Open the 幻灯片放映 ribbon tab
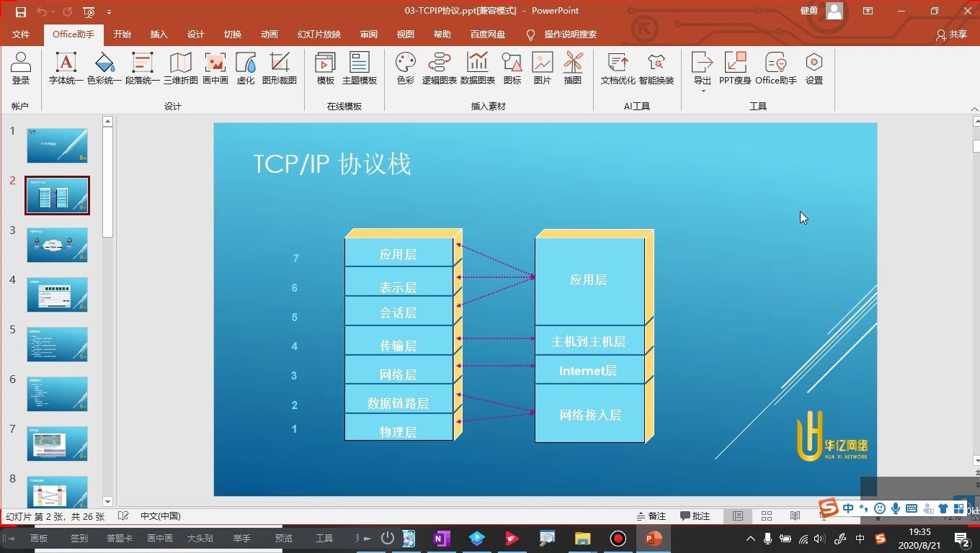This screenshot has width=980, height=553. pos(318,34)
